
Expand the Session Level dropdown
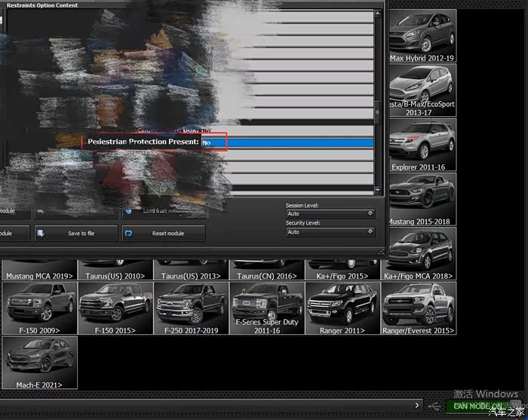pos(330,214)
